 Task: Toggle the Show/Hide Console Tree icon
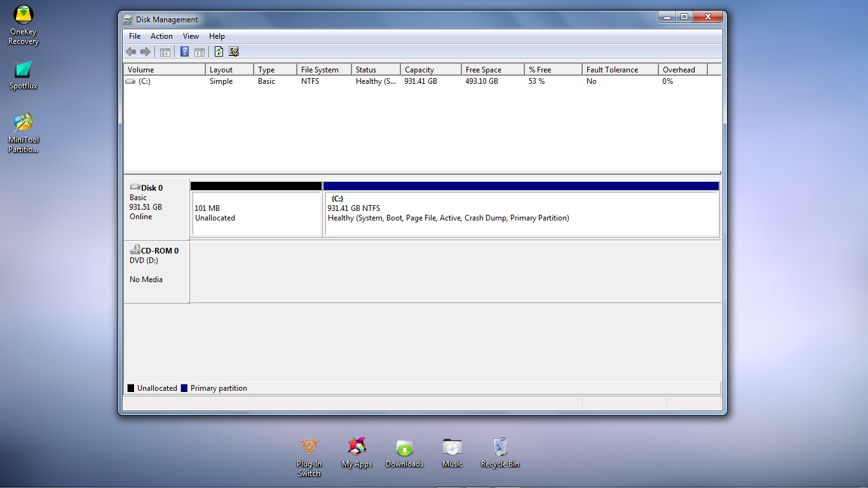[165, 52]
